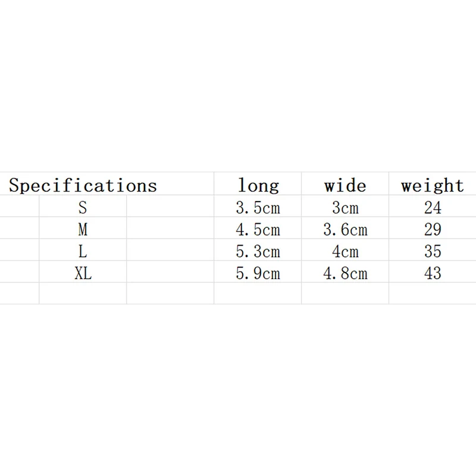Click the weight value 29
This screenshot has height=476, width=476.
click(x=433, y=230)
